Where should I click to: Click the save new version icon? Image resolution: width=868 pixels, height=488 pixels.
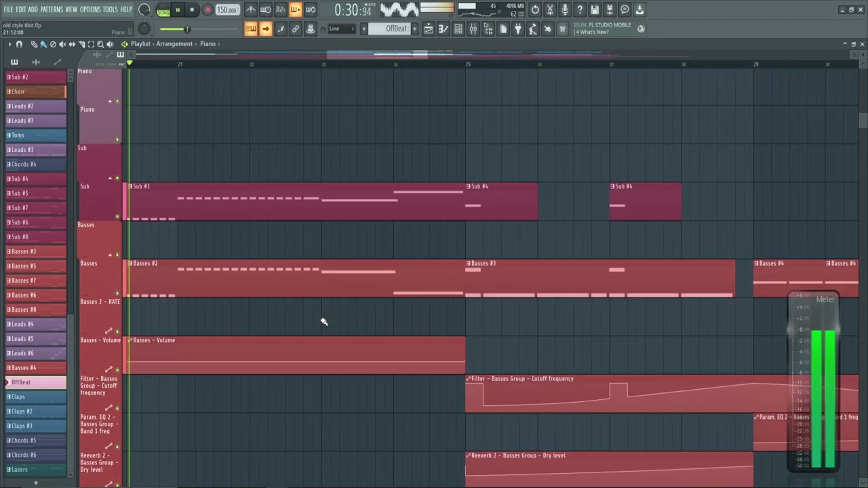pos(610,9)
